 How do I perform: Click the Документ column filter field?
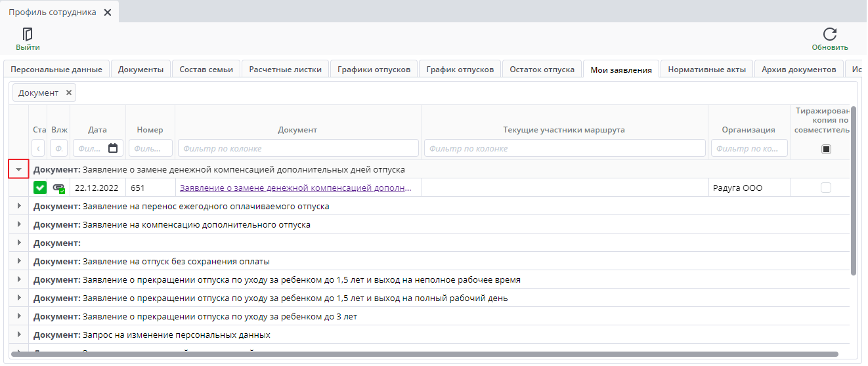pos(298,148)
